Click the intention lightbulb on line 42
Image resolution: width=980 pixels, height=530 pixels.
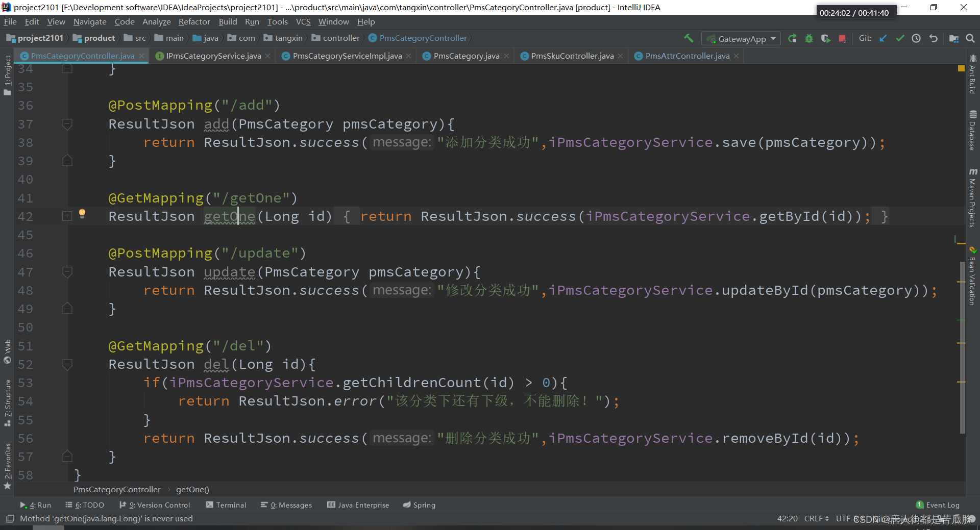coord(82,214)
